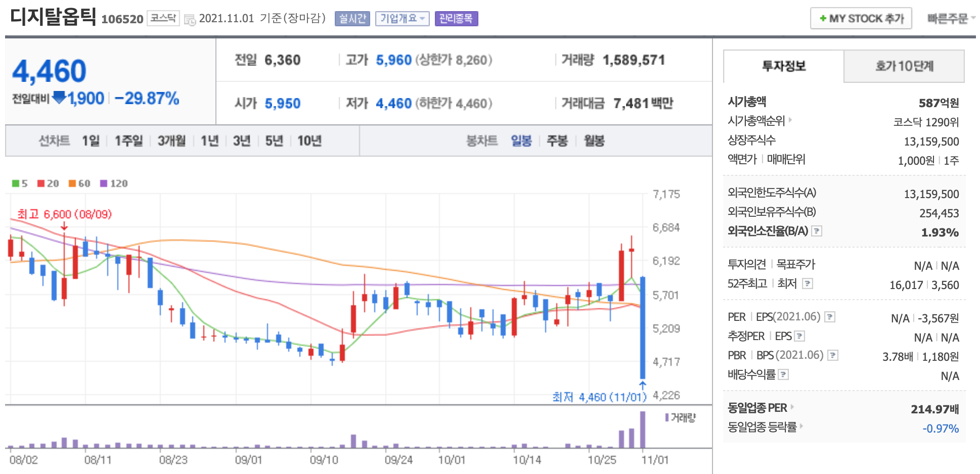
Task: Click the 코스닥 market badge
Action: click(x=163, y=18)
